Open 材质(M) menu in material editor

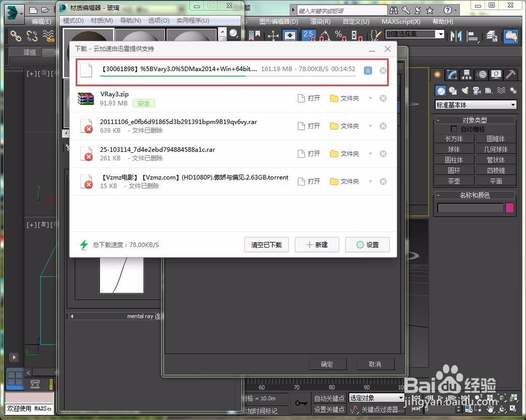coord(102,21)
